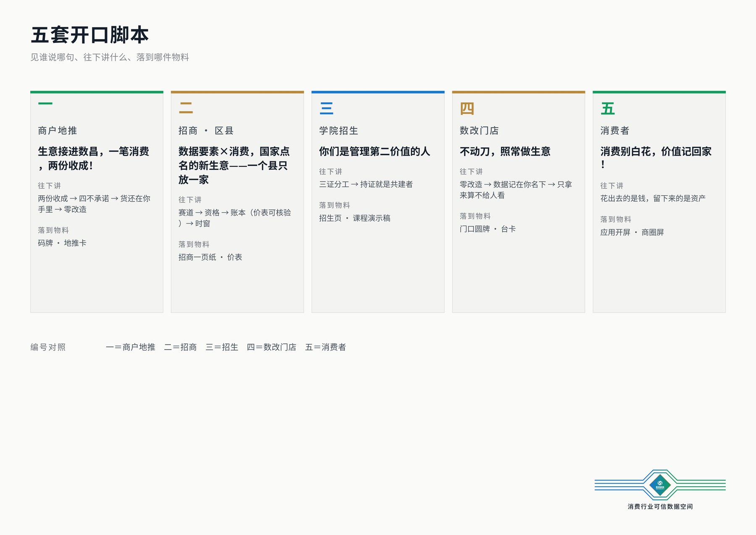Click materials text 招商一页纸 · 价表
The image size is (756, 535).
[x=210, y=257]
